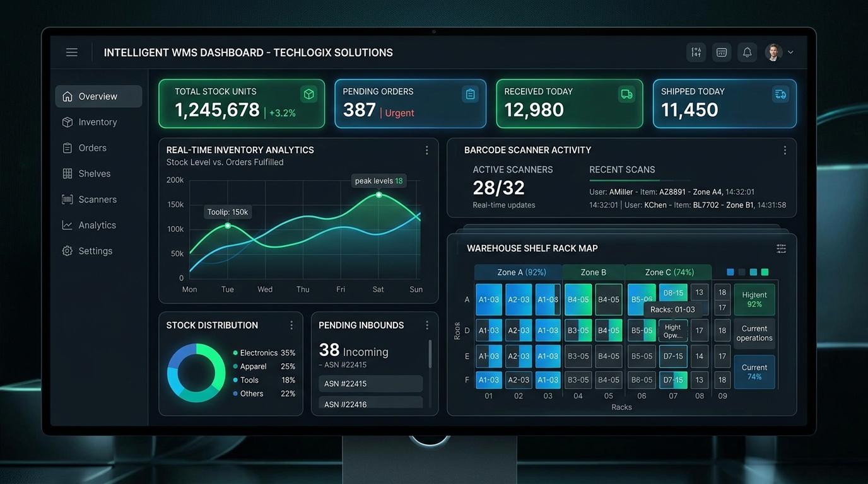Open Stock Distribution three-dot menu
Screen dimensions: 868x484
tap(291, 325)
